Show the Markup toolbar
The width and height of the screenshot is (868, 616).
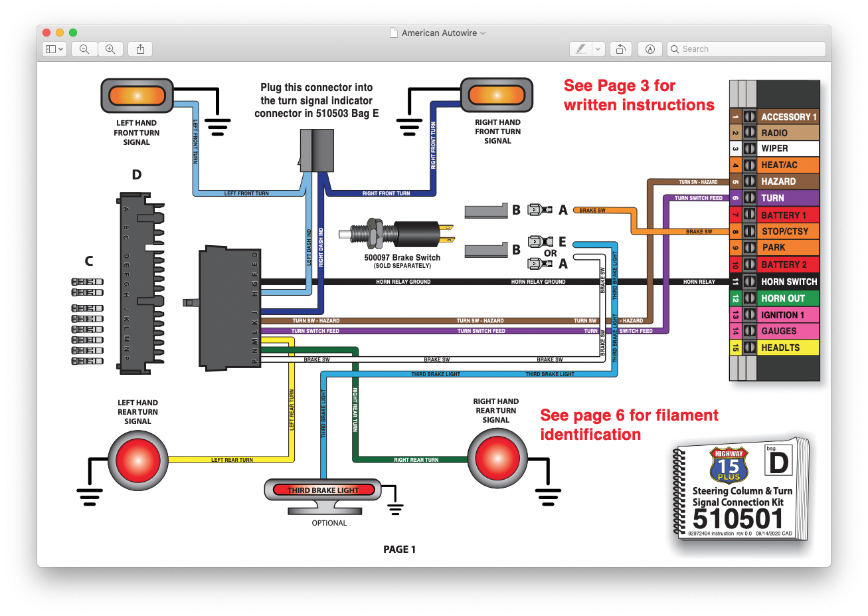(x=650, y=49)
